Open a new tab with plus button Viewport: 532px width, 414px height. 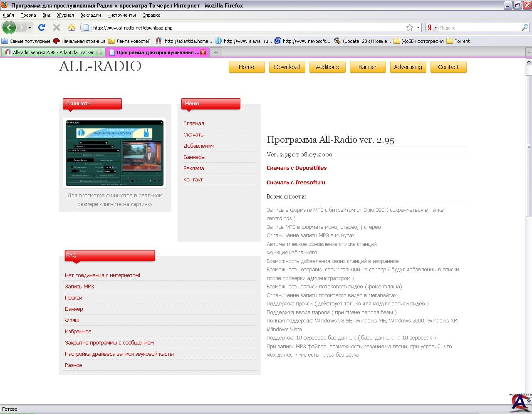point(215,52)
